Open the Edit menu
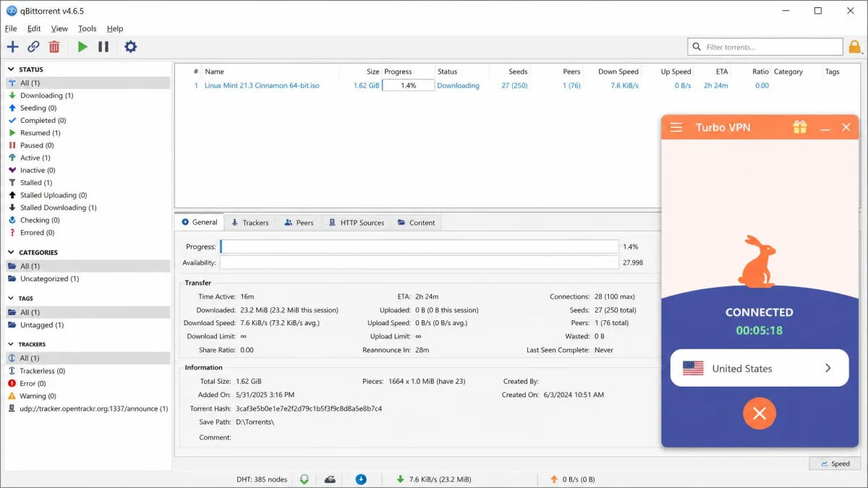The width and height of the screenshot is (868, 488). coord(34,28)
